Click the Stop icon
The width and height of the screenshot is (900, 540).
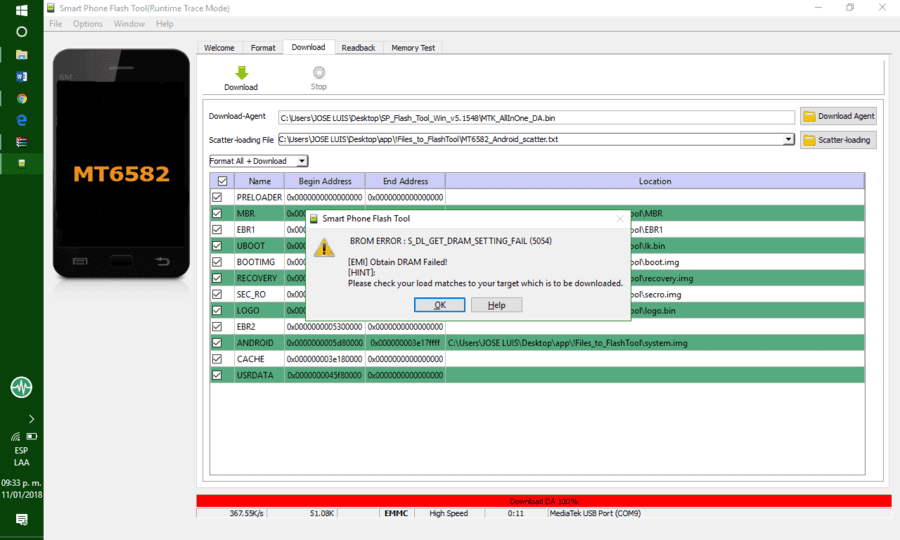click(x=319, y=72)
